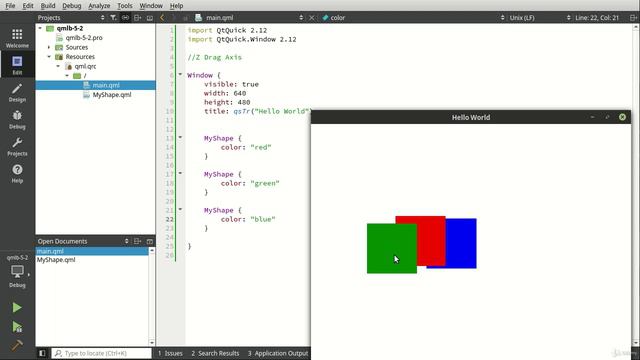Select MyShape.qml in Open Documents
The image size is (640, 360).
click(x=56, y=260)
